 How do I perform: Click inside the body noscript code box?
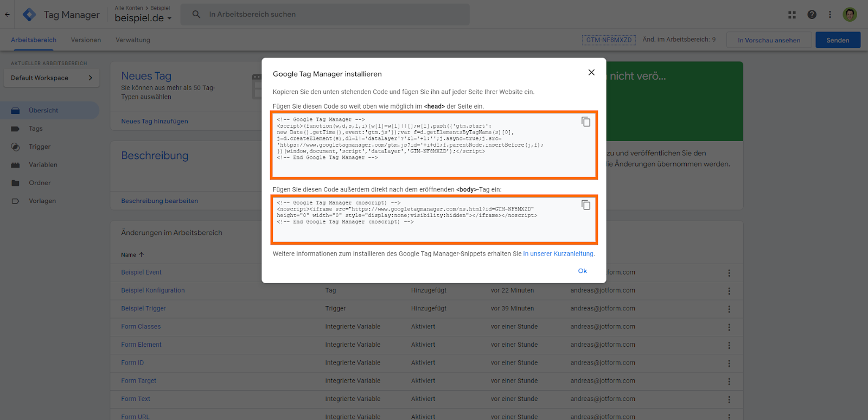(434, 220)
